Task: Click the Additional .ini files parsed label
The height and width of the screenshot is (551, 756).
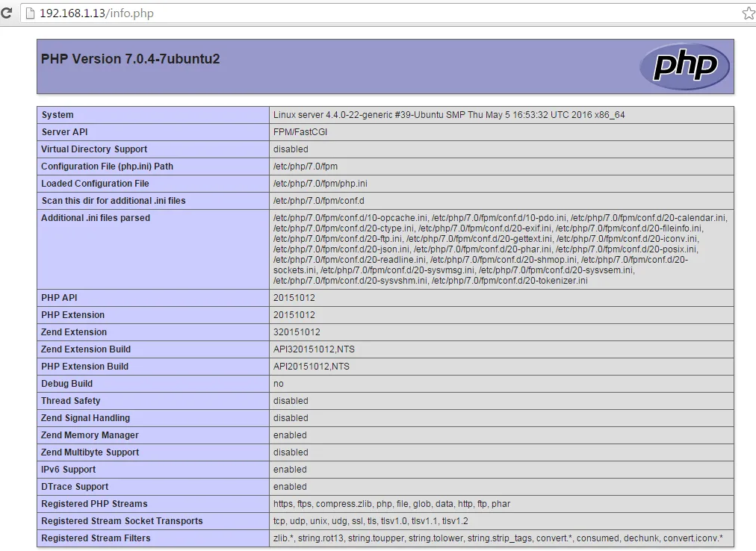Action: pos(96,218)
